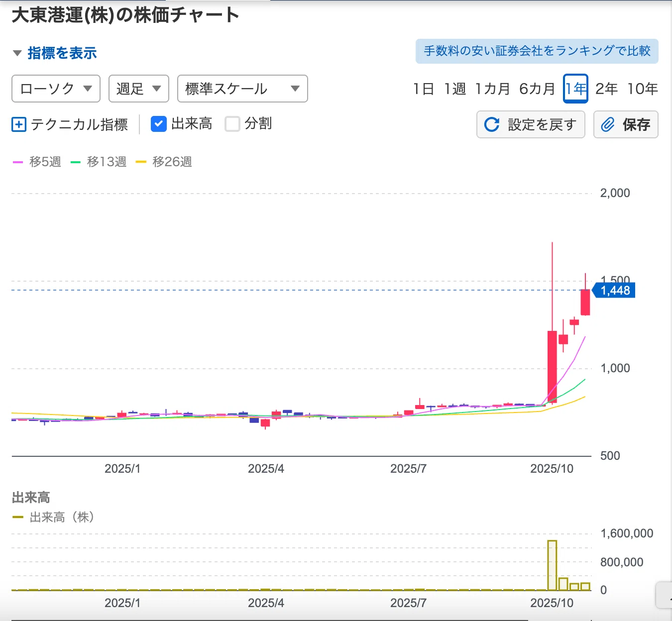672x621 pixels.
Task: Click the 出来高 section heading above volume chart
Action: 31,498
